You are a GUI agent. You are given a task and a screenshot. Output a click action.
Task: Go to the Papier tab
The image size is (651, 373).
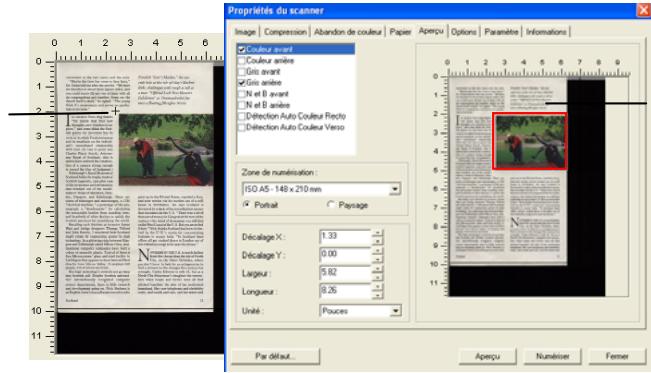(x=400, y=32)
